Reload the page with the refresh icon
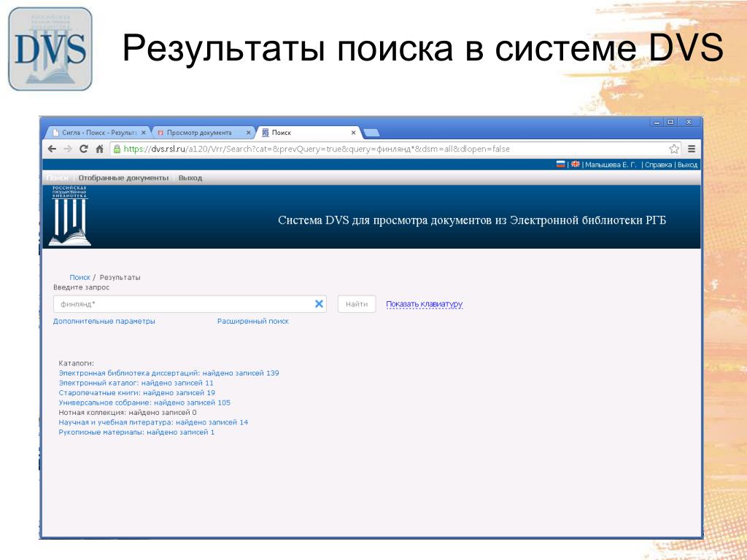This screenshot has height=560, width=747. pos(84,149)
